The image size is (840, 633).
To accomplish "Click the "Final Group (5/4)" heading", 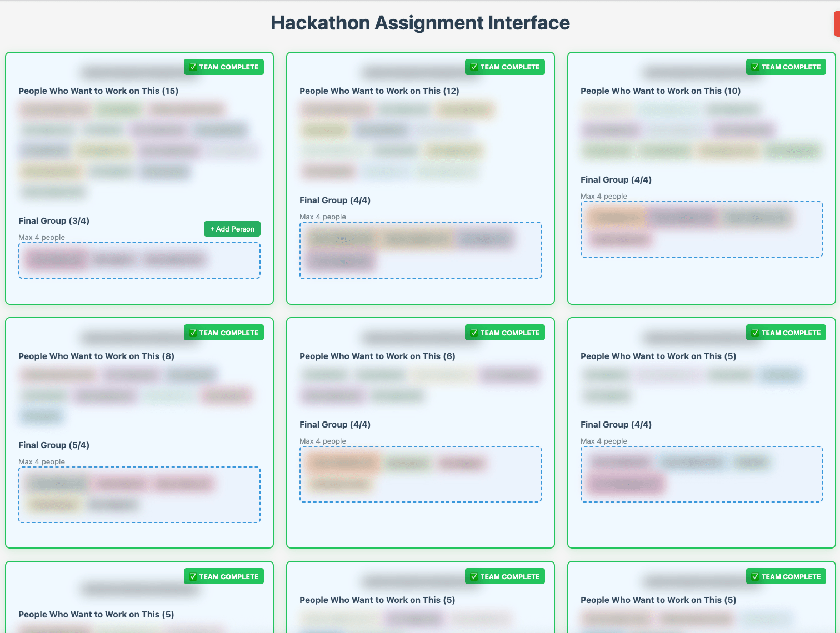I will (x=54, y=445).
